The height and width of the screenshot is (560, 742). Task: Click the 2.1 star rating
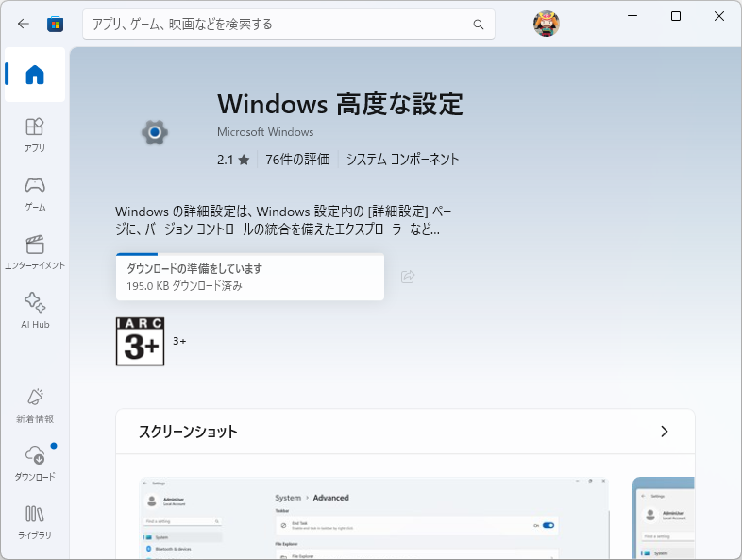pyautogui.click(x=233, y=160)
